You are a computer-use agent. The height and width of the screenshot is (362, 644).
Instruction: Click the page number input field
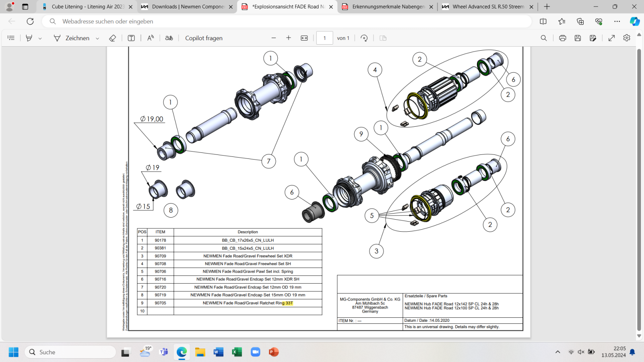click(324, 38)
